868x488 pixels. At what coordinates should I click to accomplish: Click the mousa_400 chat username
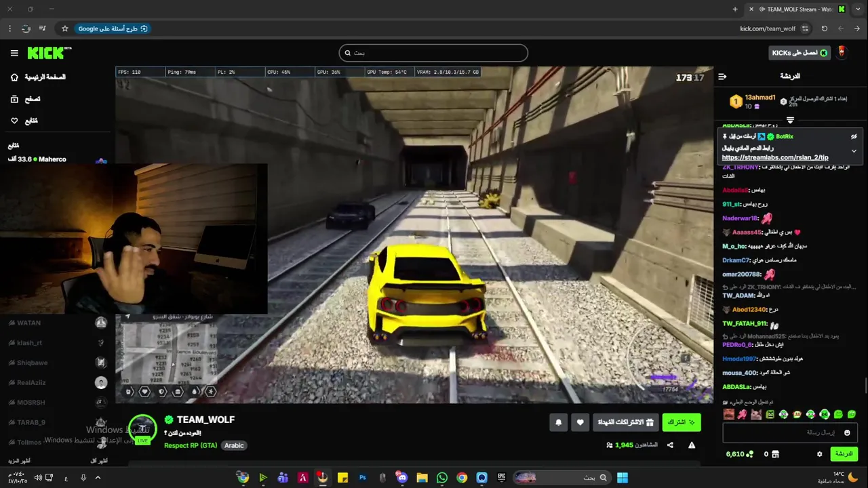739,373
